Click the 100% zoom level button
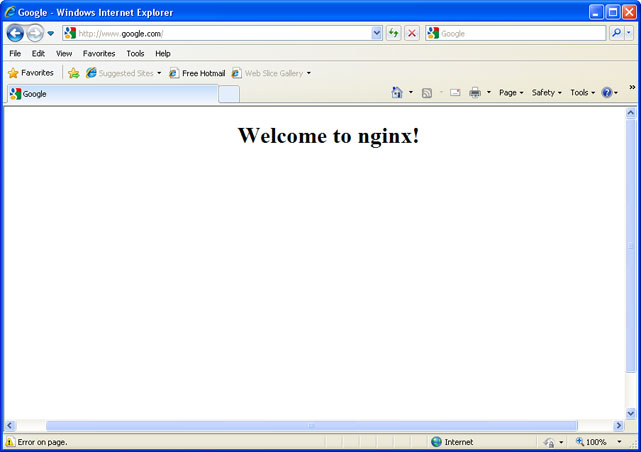This screenshot has width=641, height=452. (x=592, y=442)
